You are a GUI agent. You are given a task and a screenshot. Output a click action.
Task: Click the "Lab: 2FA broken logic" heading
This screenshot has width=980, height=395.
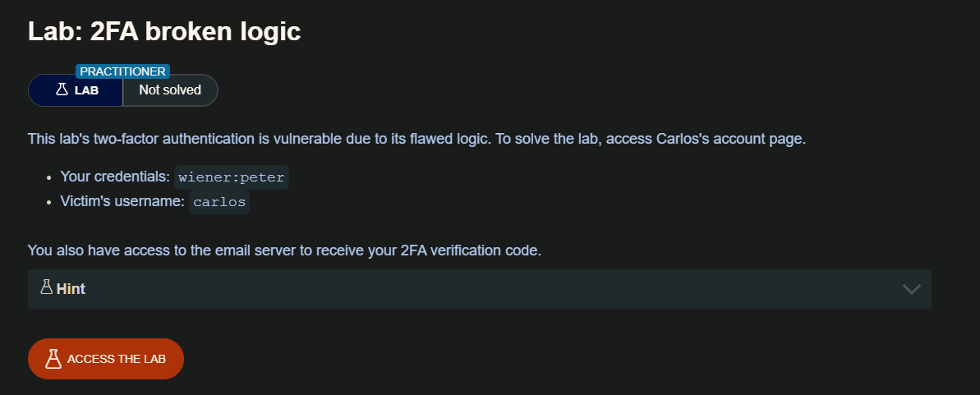click(x=164, y=31)
